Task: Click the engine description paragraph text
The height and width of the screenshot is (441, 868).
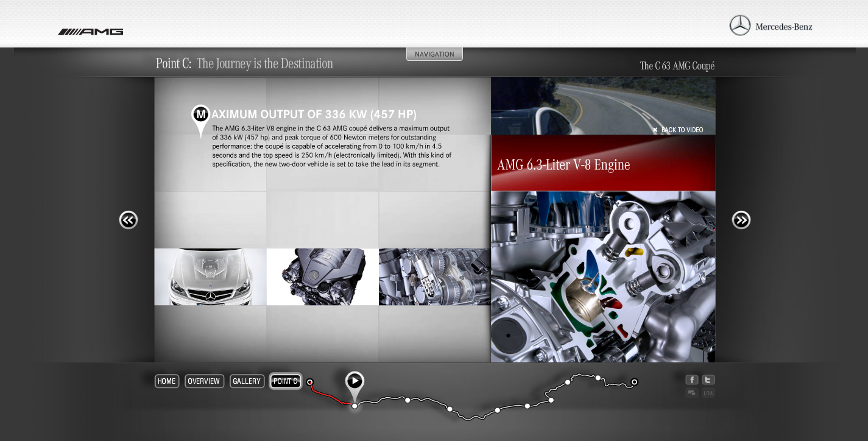Action: tap(331, 146)
